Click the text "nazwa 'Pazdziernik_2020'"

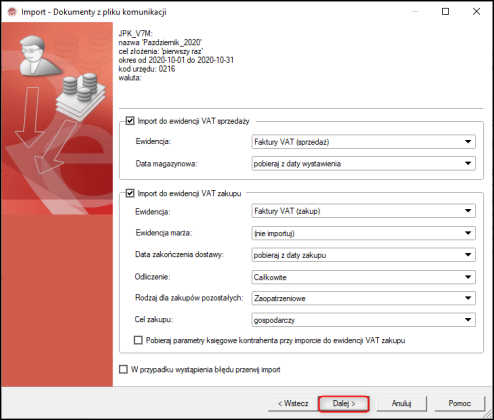[x=160, y=42]
